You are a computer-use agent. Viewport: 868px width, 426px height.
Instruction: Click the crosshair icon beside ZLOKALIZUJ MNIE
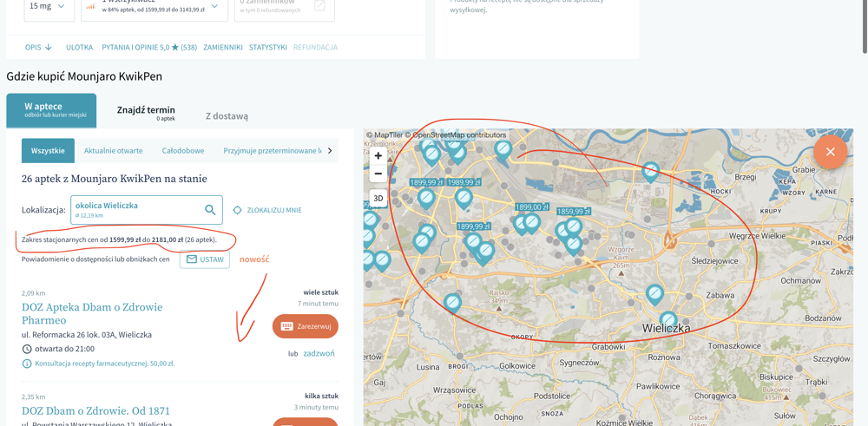pyautogui.click(x=238, y=210)
